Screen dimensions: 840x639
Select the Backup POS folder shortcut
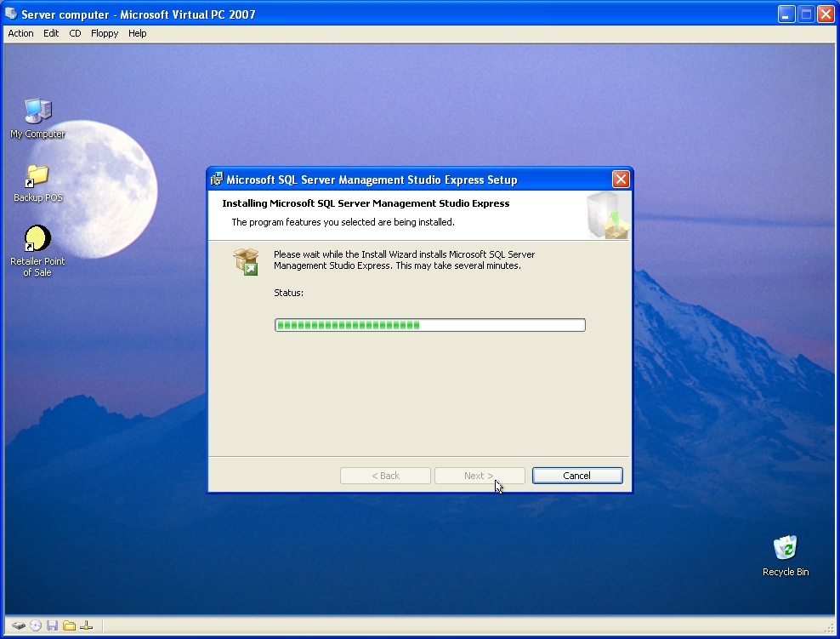(x=37, y=177)
